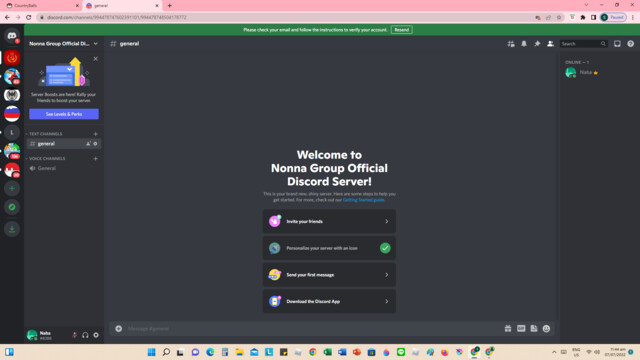Image resolution: width=640 pixels, height=360 pixels.
Task: Toggle deafen headphones in user panel
Action: coord(85,335)
